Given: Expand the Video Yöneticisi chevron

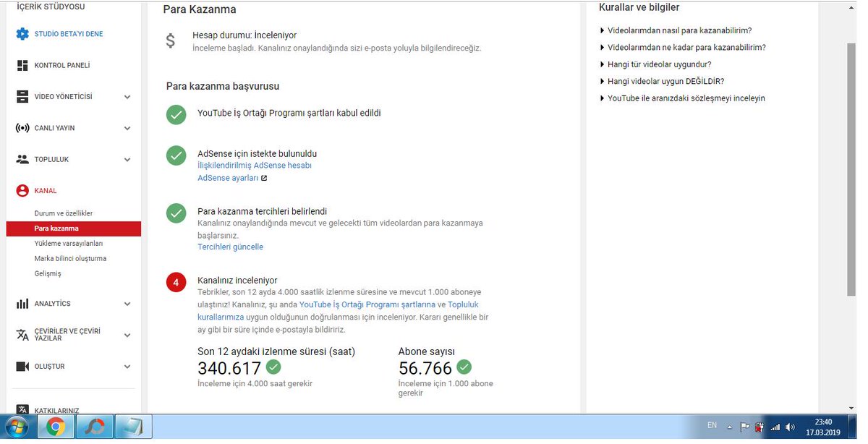Looking at the screenshot, I should click(x=127, y=97).
